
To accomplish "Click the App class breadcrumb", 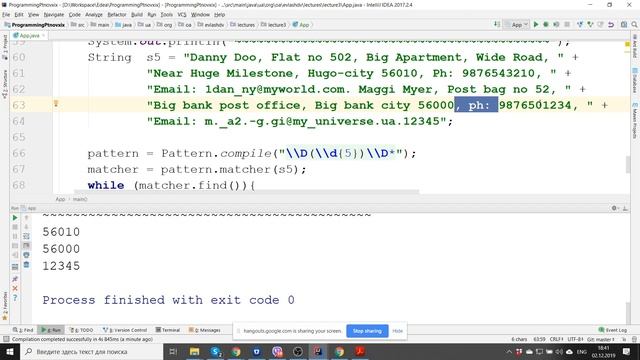I will pyautogui.click(x=301, y=25).
